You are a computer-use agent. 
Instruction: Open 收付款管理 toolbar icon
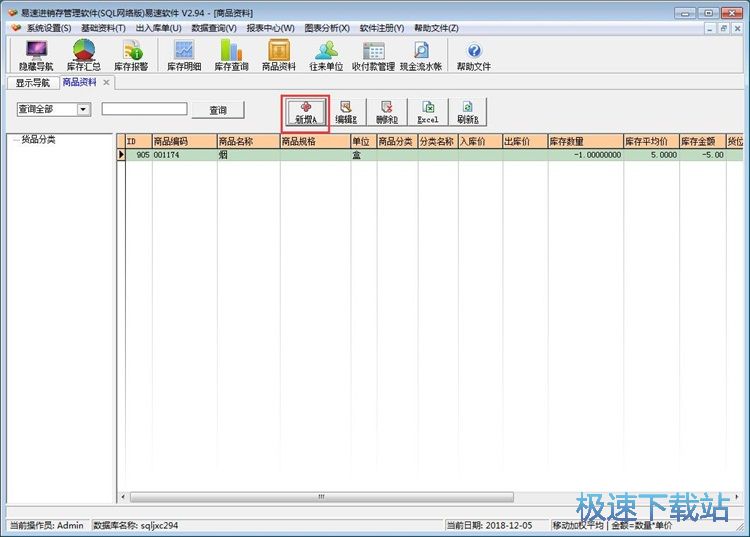click(374, 55)
